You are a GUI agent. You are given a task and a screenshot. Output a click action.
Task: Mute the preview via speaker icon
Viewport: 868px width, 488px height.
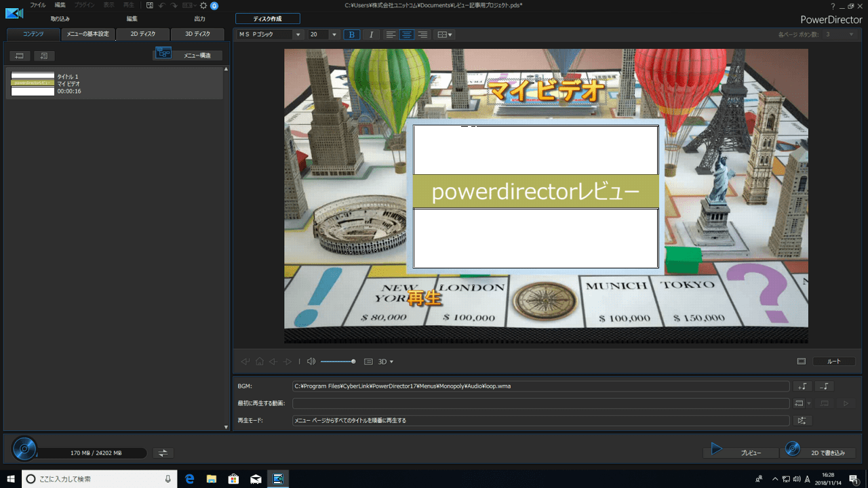coord(311,361)
